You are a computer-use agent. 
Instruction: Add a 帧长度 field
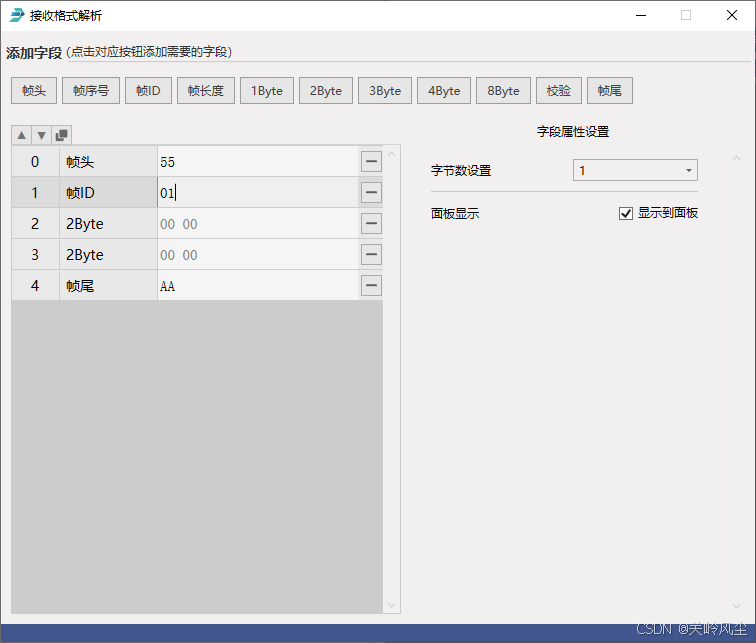206,91
